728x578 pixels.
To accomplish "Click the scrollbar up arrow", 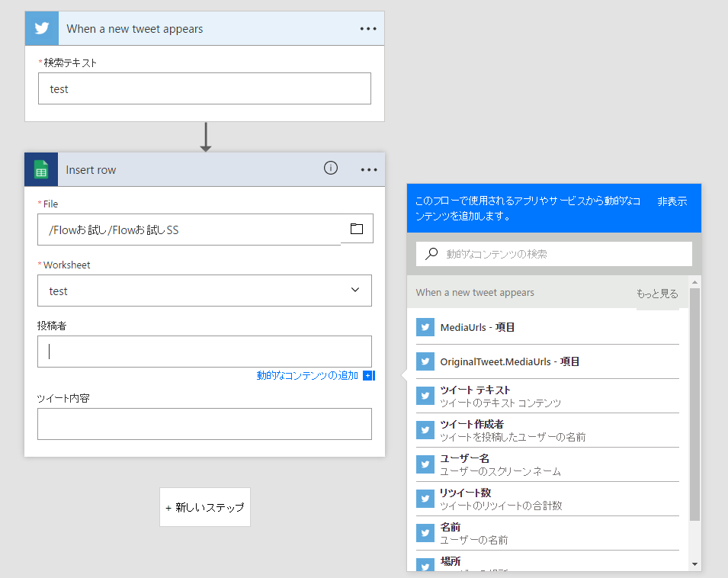I will point(694,282).
